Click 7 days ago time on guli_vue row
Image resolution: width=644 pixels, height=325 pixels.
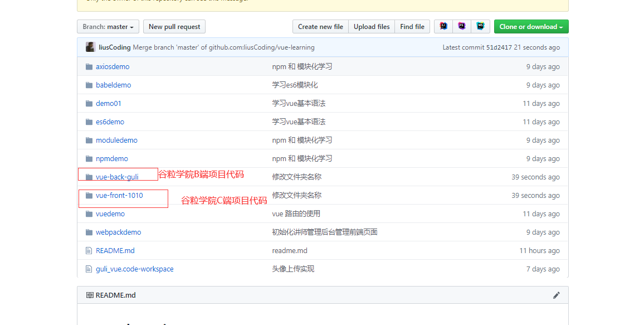543,269
